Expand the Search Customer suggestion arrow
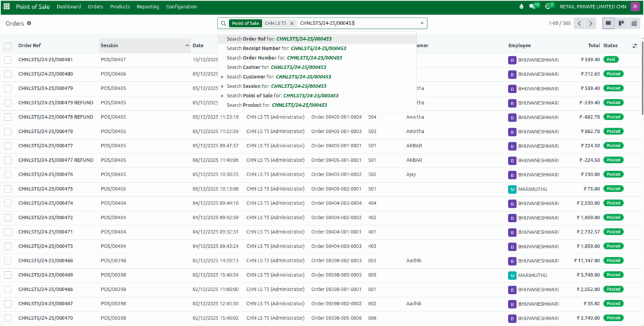This screenshot has width=644, height=326. (222, 77)
